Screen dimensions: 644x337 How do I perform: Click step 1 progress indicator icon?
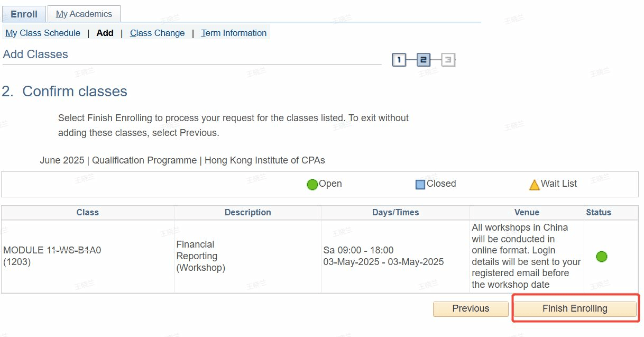pos(399,60)
